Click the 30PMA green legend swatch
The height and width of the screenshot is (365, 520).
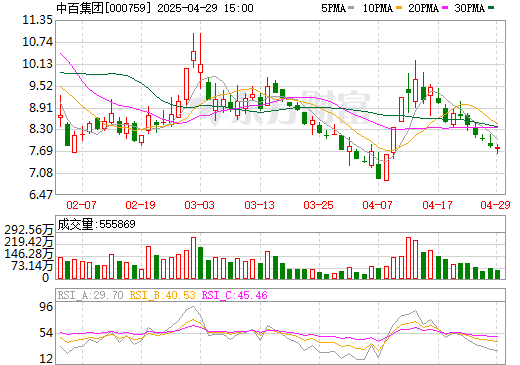491,8
